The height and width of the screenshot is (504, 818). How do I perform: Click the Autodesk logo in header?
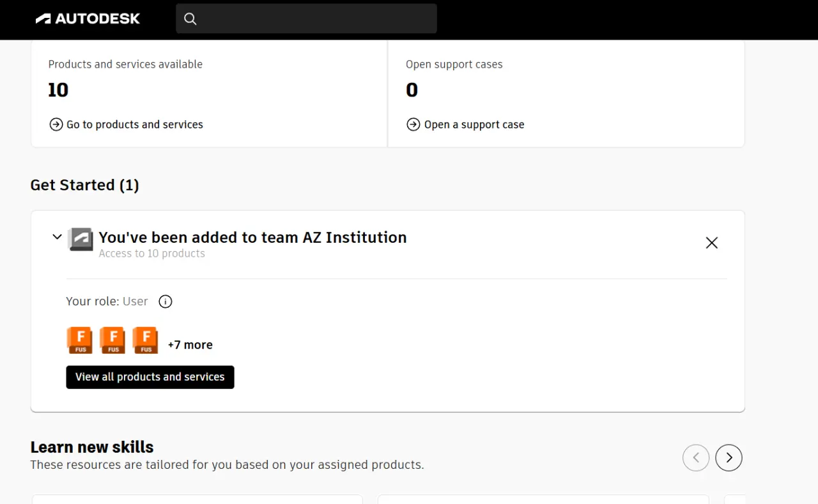tap(88, 19)
